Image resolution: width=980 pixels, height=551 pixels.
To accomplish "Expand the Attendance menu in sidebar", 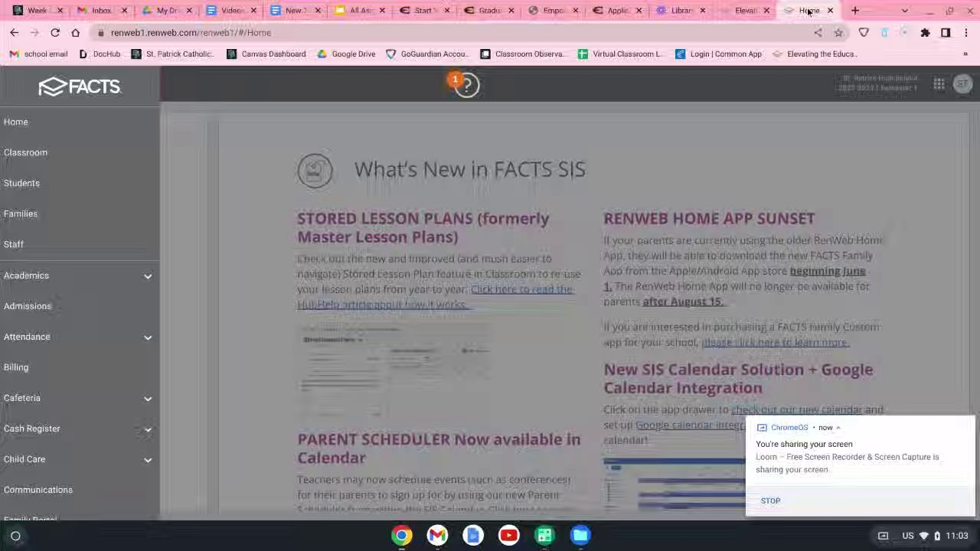I will pos(148,337).
